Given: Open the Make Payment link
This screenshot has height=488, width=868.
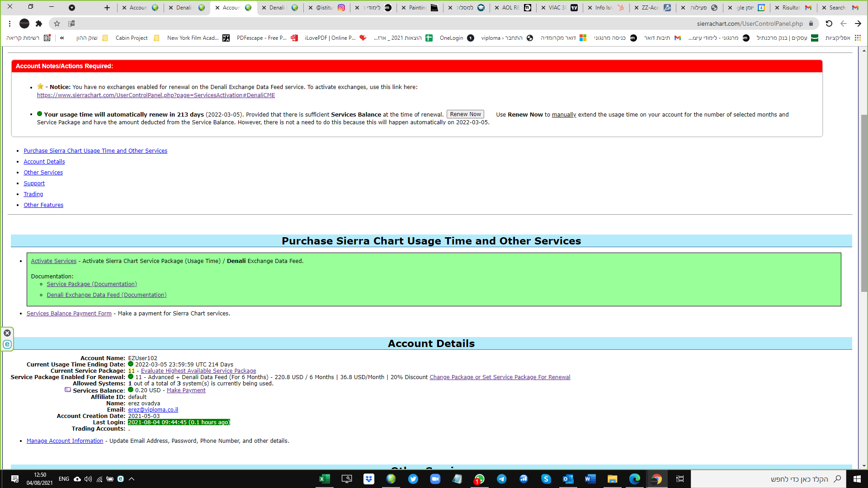Looking at the screenshot, I should (186, 390).
